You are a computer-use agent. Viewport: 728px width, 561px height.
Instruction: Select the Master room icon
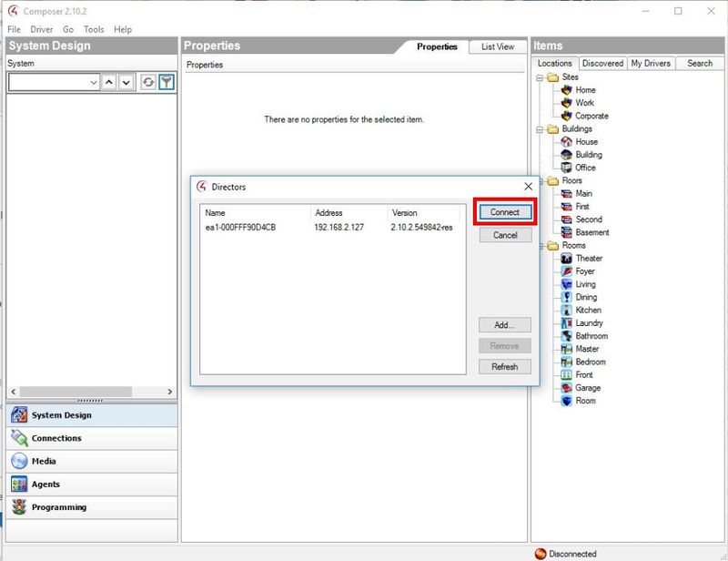[x=566, y=349]
